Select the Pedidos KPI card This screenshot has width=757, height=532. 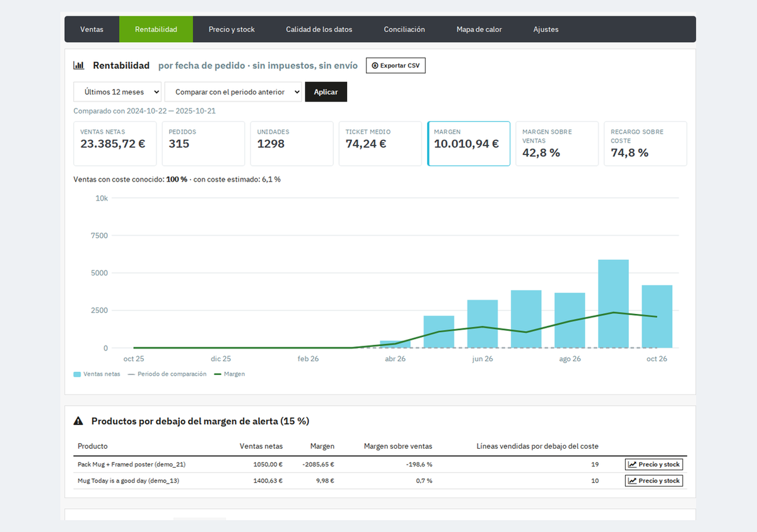[x=203, y=144]
